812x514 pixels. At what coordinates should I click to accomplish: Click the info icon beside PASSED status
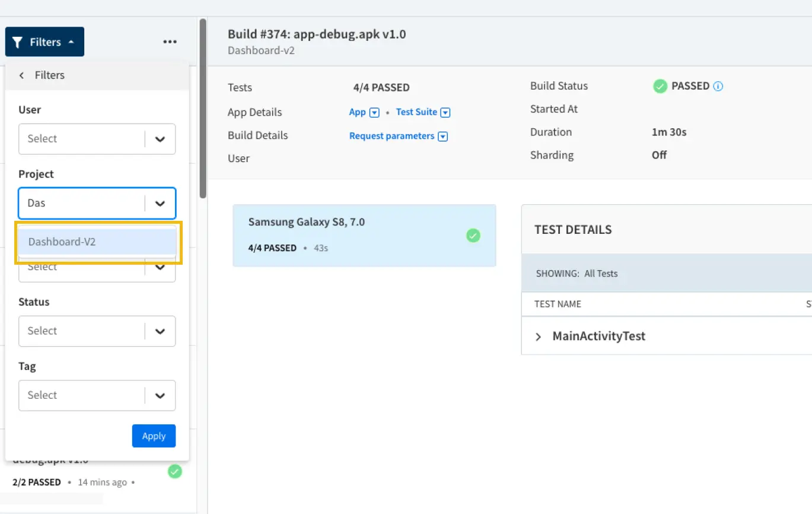(718, 87)
